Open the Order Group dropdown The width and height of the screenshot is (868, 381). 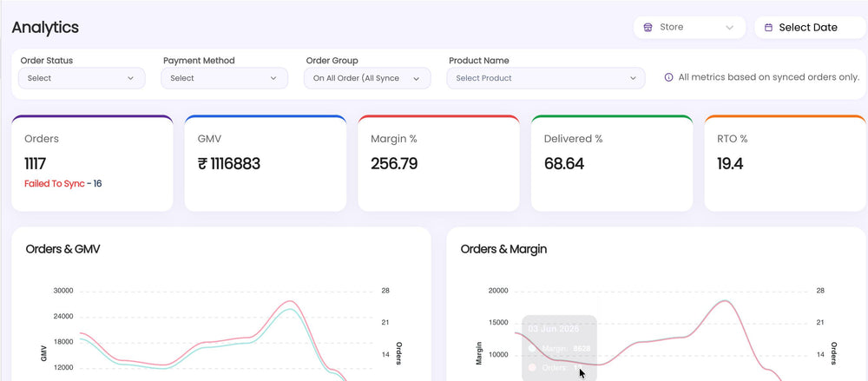click(367, 78)
